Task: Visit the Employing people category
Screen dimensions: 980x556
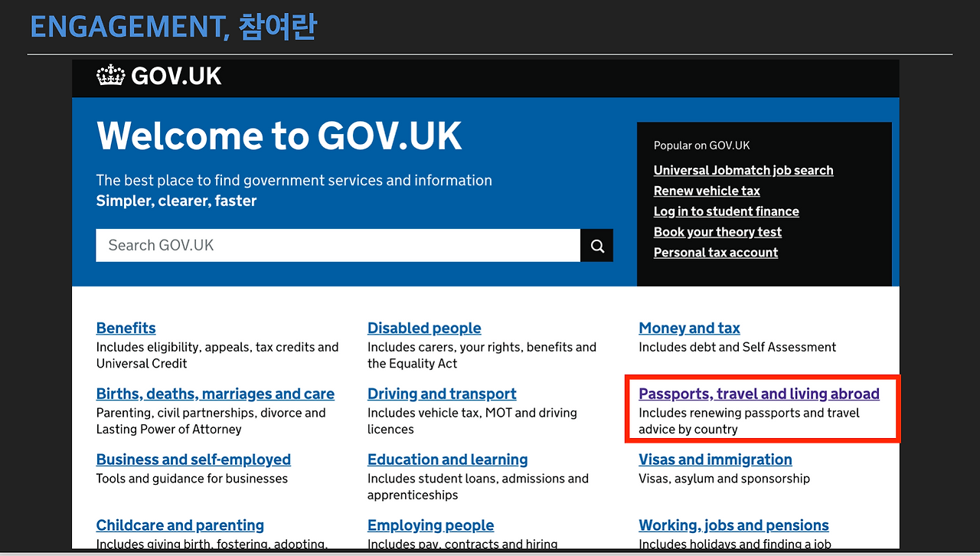Action: point(431,525)
